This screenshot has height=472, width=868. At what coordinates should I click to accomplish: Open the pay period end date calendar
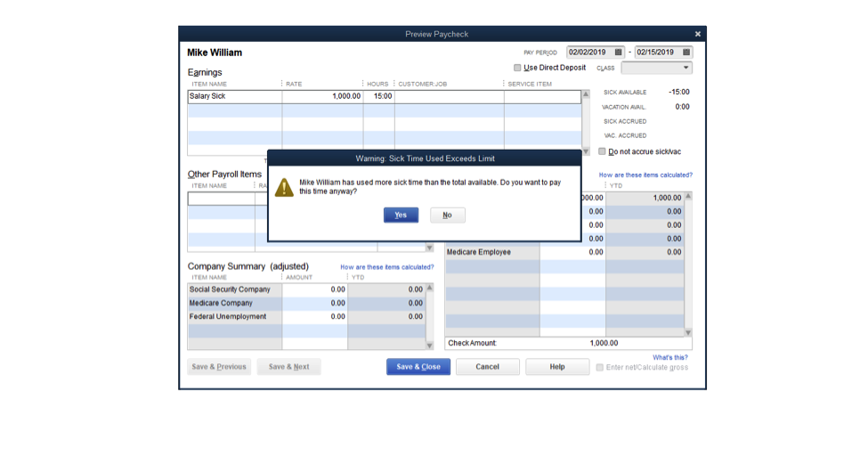[x=686, y=53]
